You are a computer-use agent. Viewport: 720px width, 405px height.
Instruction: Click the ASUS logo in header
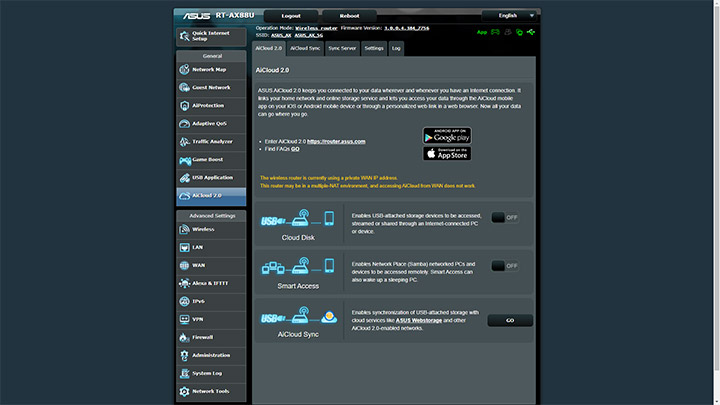point(197,16)
